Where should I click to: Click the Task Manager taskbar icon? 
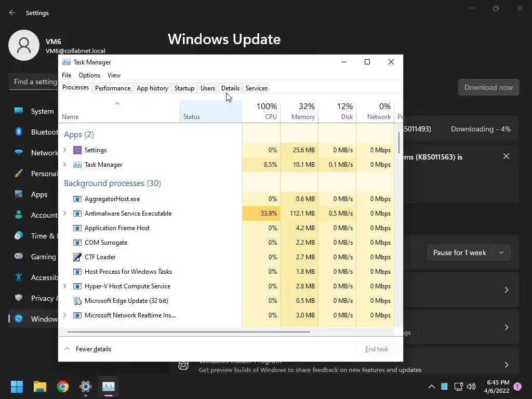pos(109,387)
